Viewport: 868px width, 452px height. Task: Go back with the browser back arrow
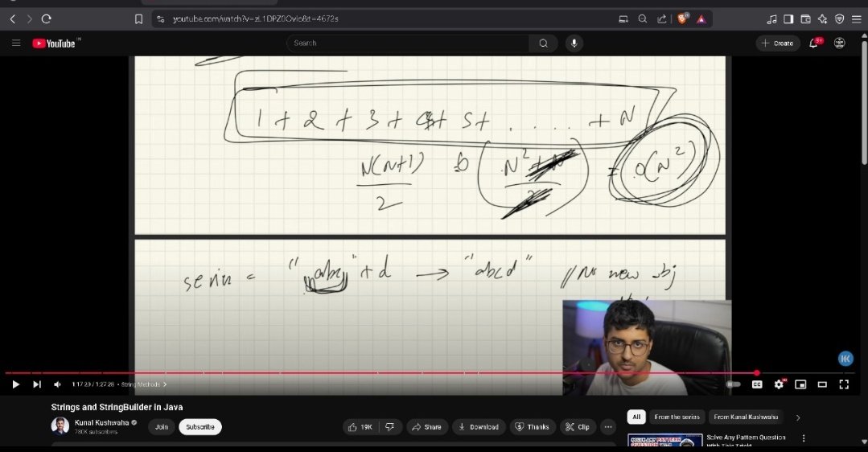(13, 18)
